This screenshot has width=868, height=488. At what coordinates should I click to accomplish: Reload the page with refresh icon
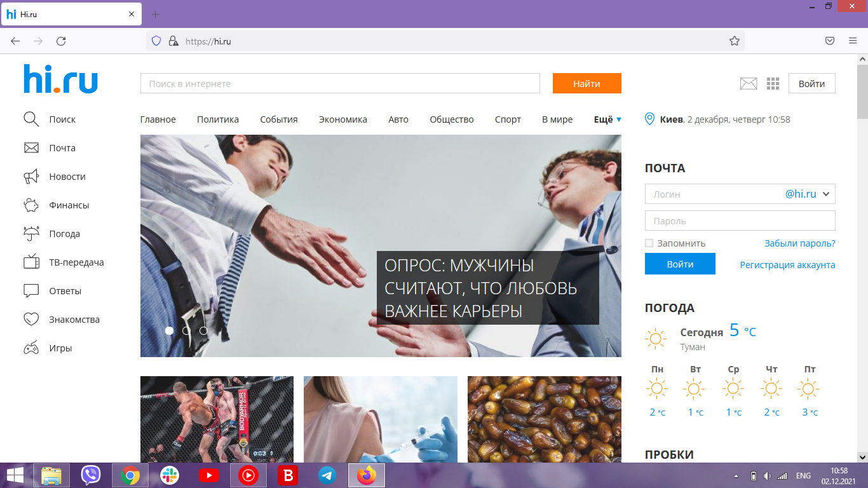click(x=61, y=41)
